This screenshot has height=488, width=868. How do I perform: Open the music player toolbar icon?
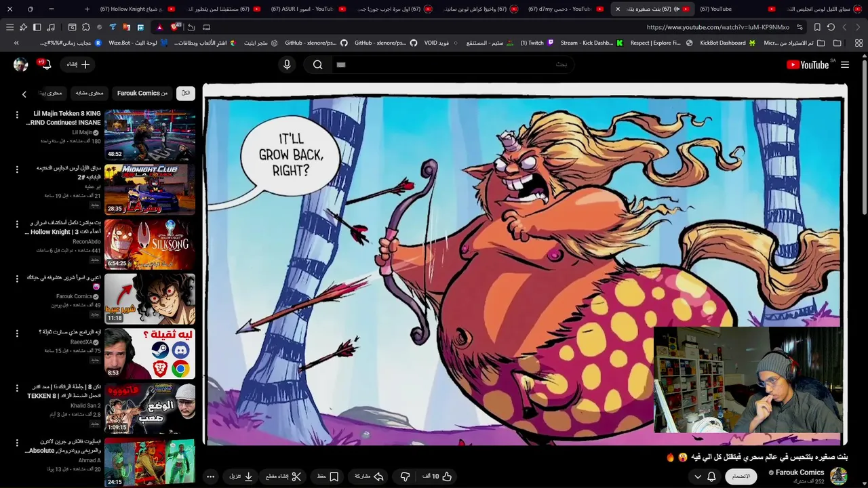tap(50, 27)
